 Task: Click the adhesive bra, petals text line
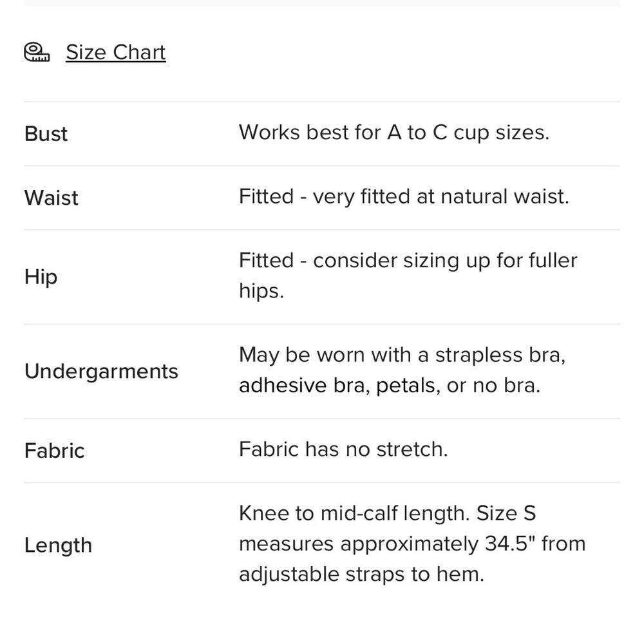[x=390, y=386]
